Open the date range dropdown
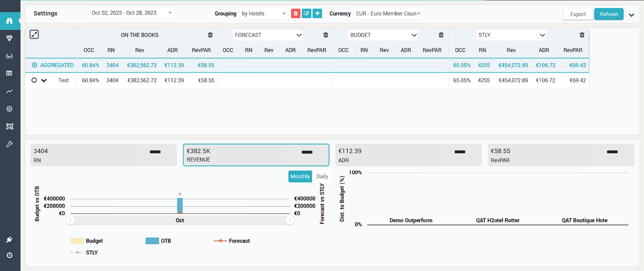Viewport: 644px width, 271px height. click(x=132, y=13)
